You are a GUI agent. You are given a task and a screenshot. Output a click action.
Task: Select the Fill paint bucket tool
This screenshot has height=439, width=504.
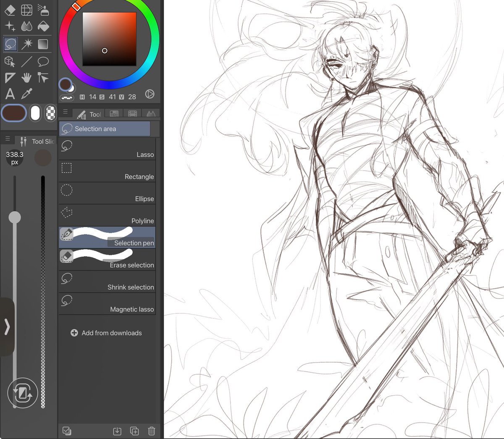(x=43, y=26)
